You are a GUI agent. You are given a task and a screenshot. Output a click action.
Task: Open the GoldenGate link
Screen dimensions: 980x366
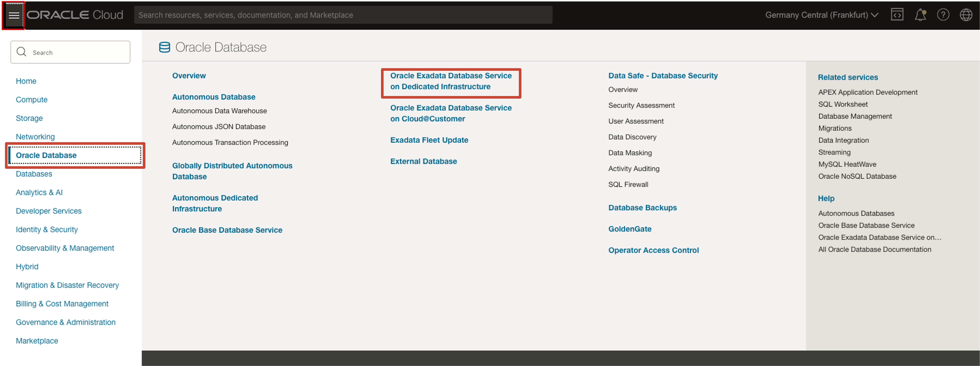[x=630, y=229]
